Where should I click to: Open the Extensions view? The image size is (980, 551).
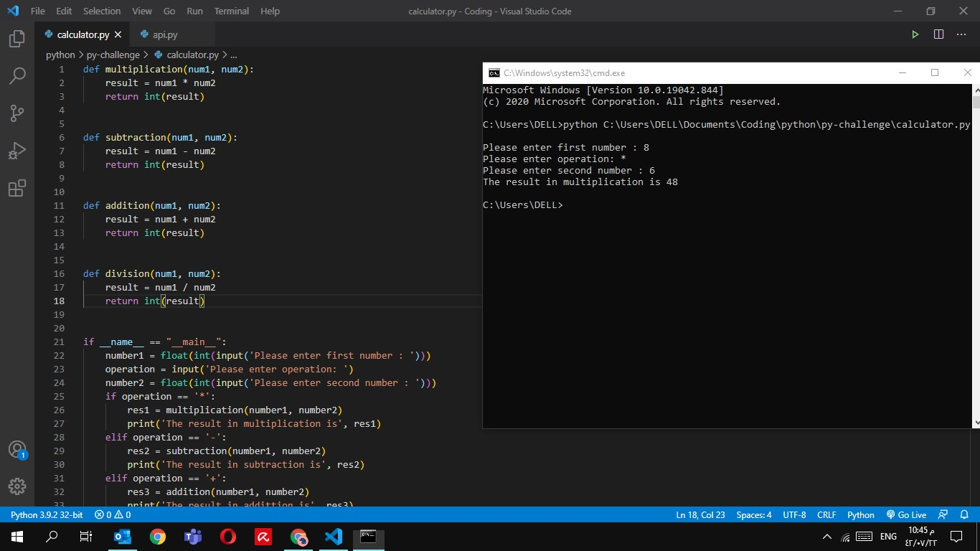(x=17, y=189)
